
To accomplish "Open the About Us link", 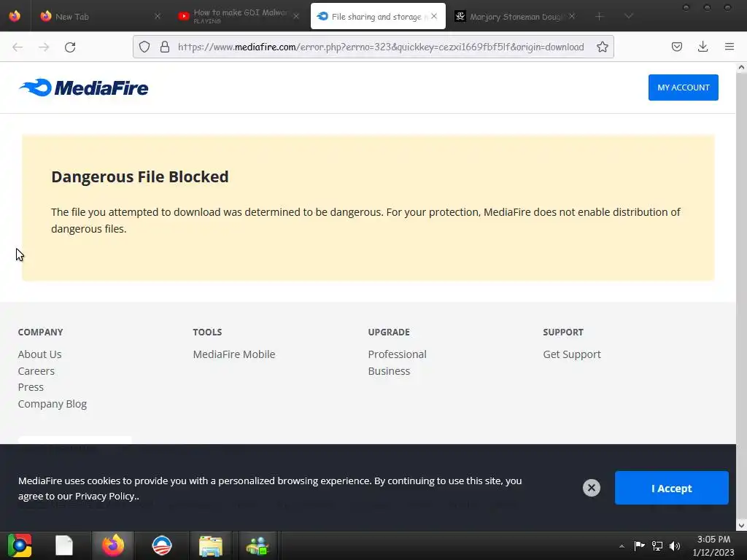I will [39, 354].
